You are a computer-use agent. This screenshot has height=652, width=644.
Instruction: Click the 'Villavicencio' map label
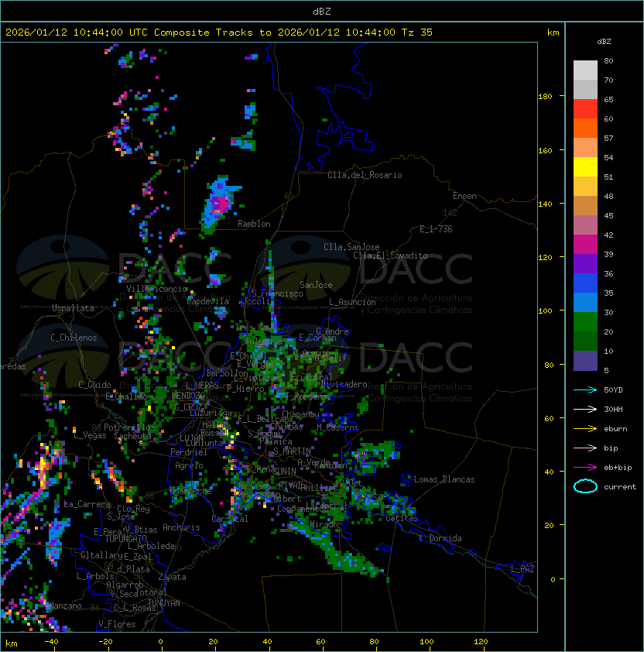click(x=156, y=289)
